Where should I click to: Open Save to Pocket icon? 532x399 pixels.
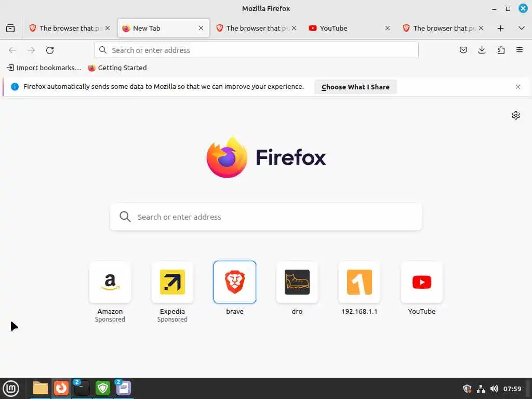[x=463, y=50]
